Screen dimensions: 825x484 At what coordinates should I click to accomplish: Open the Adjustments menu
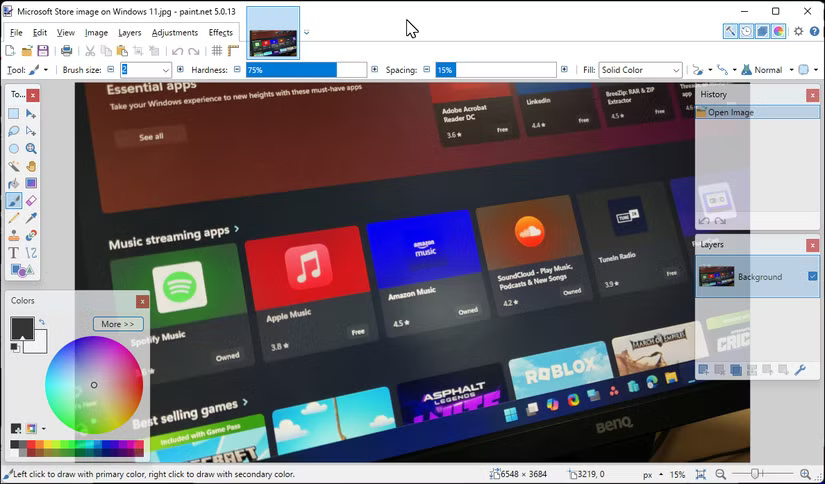[x=175, y=33]
